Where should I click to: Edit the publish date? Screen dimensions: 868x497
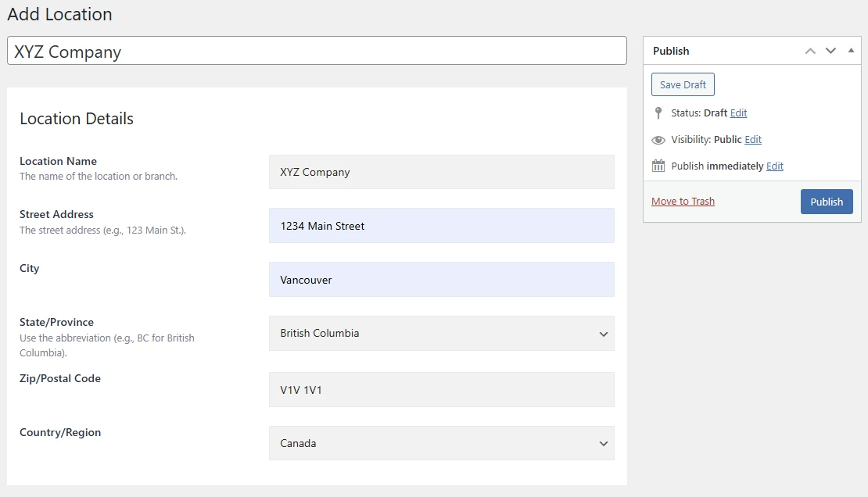click(x=774, y=166)
